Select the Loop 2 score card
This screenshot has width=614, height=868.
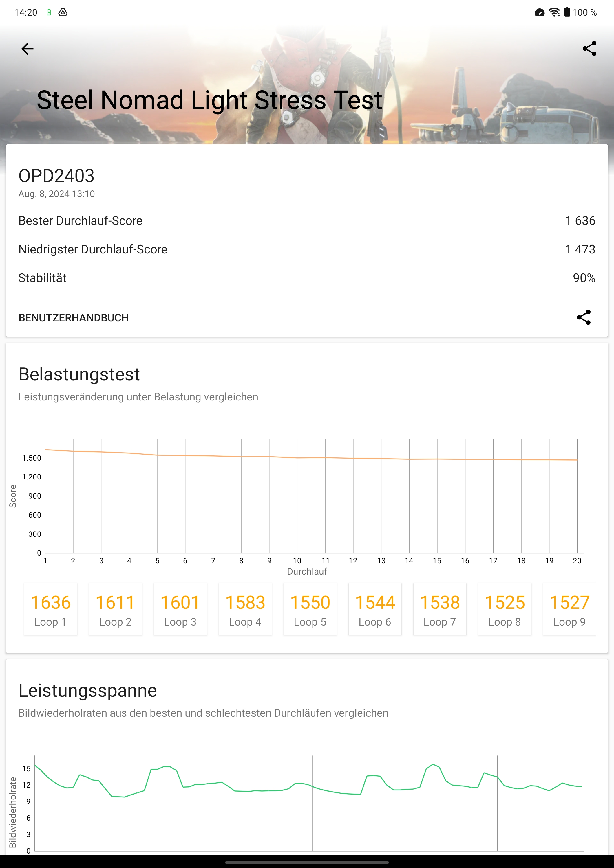point(115,609)
